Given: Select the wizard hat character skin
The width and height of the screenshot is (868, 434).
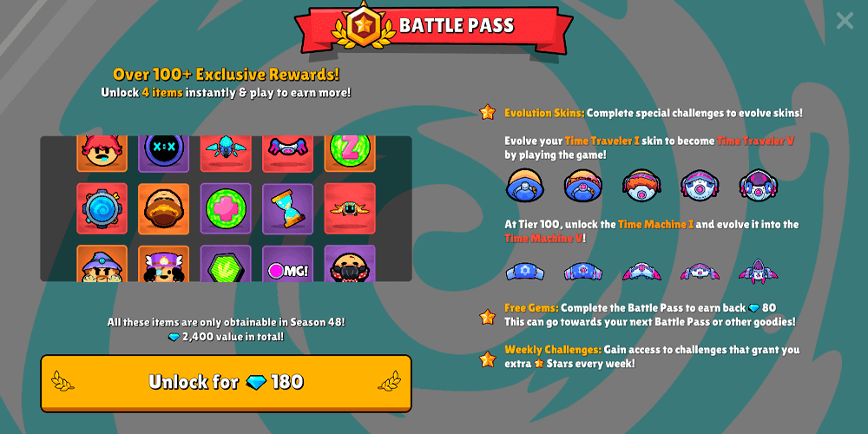Looking at the screenshot, I should 102,264.
